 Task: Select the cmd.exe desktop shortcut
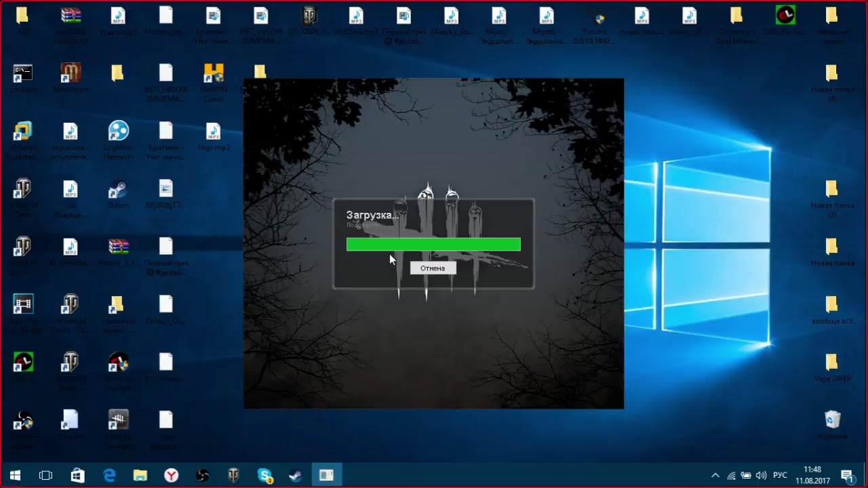[22, 78]
